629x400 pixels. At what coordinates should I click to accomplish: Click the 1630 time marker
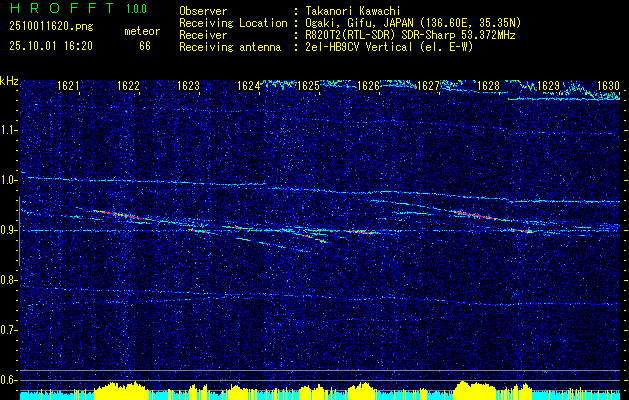pos(608,85)
